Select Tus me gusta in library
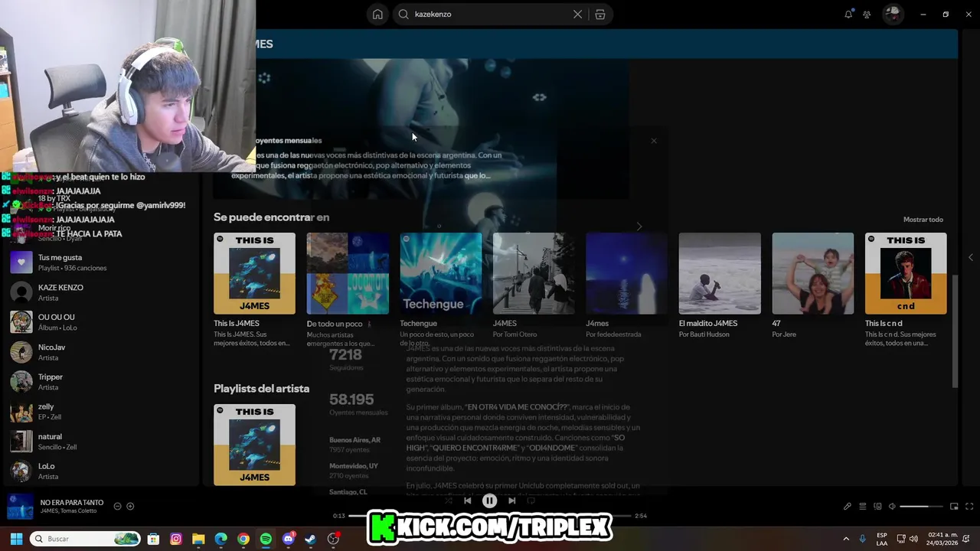This screenshot has height=551, width=980. click(x=100, y=262)
